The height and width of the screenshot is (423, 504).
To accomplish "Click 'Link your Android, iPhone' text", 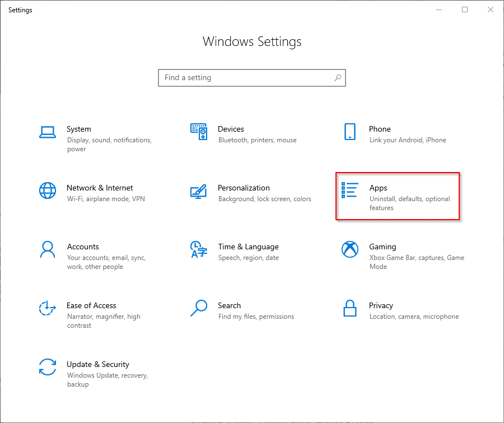I will coord(408,140).
